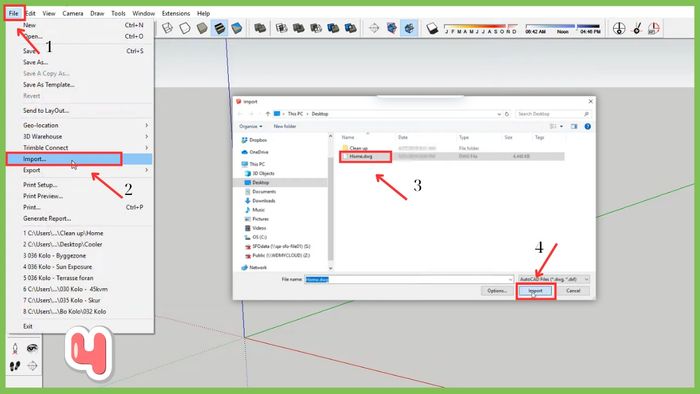This screenshot has width=700, height=394.
Task: Toggle Display Section Planes icon
Action: tap(392, 28)
